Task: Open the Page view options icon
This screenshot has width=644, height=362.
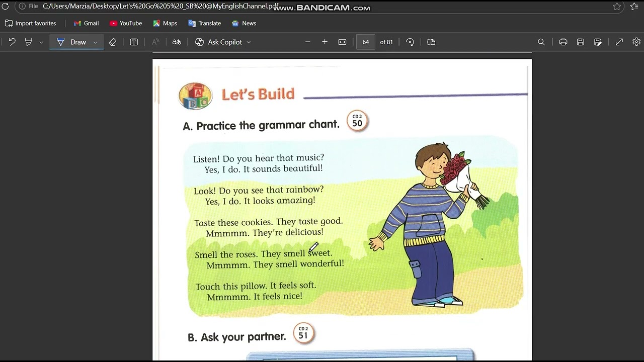Action: pyautogui.click(x=431, y=42)
